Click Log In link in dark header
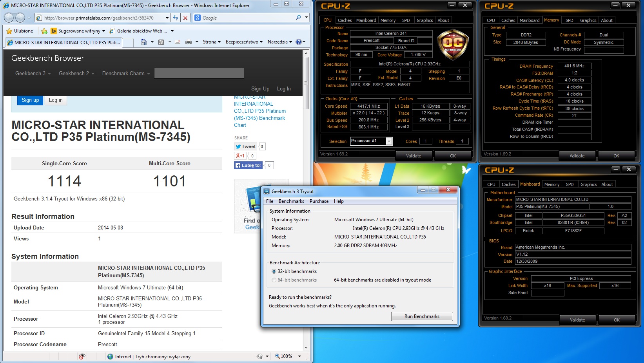 coord(284,89)
